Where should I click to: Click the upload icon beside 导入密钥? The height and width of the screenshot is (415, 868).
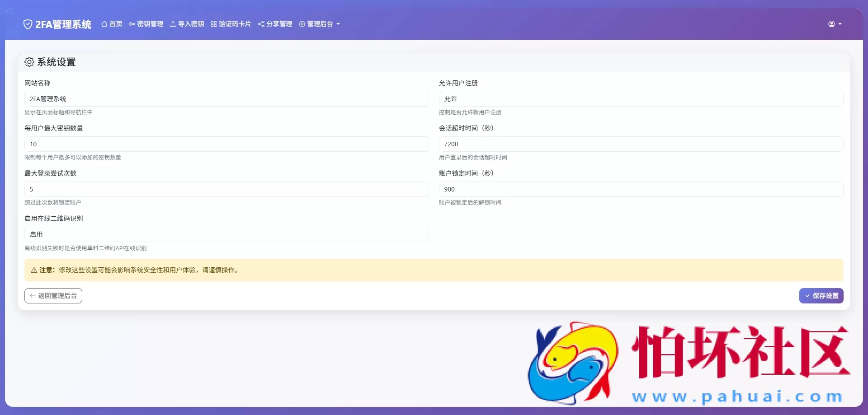click(172, 24)
